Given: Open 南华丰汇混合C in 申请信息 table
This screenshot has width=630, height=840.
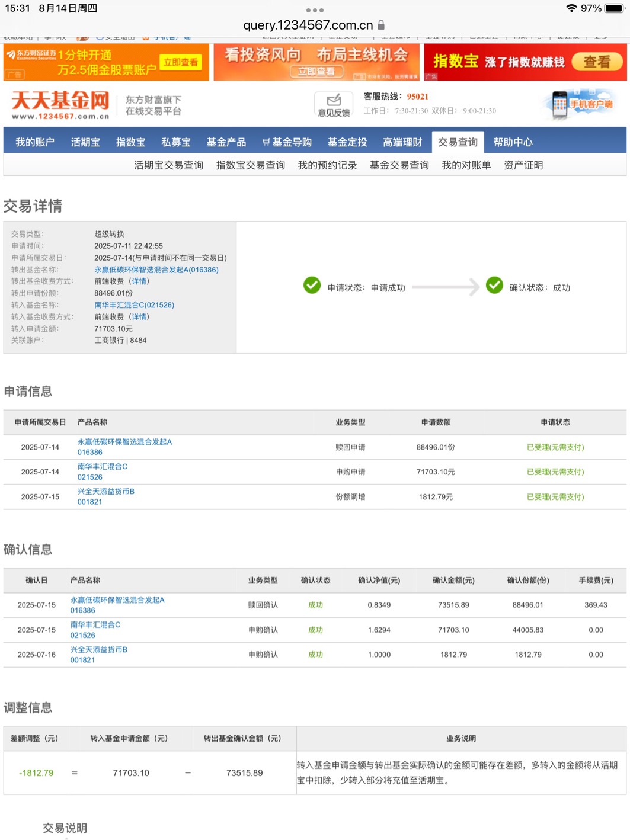Looking at the screenshot, I should point(103,467).
